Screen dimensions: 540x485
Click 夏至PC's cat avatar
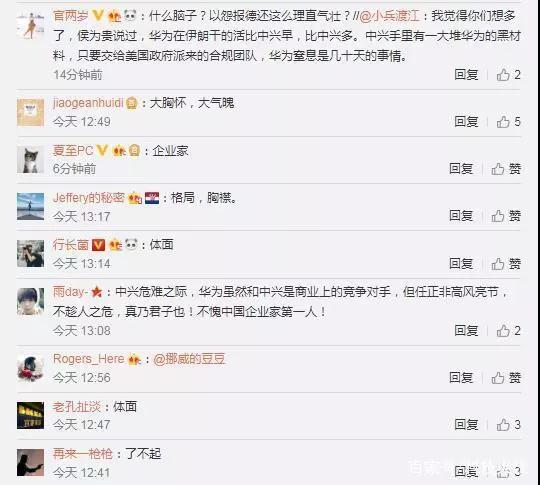click(x=31, y=159)
